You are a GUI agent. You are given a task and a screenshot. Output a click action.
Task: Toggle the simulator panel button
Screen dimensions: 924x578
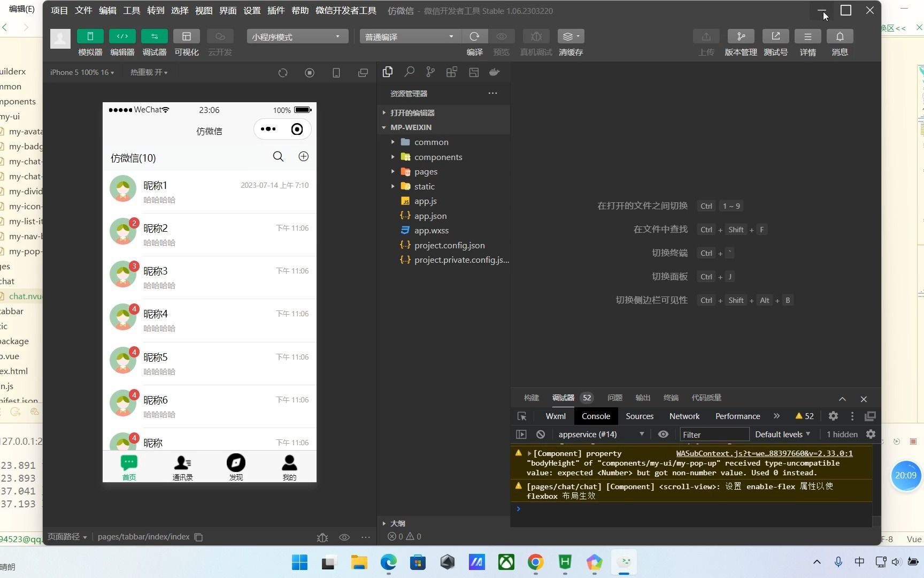click(x=90, y=36)
